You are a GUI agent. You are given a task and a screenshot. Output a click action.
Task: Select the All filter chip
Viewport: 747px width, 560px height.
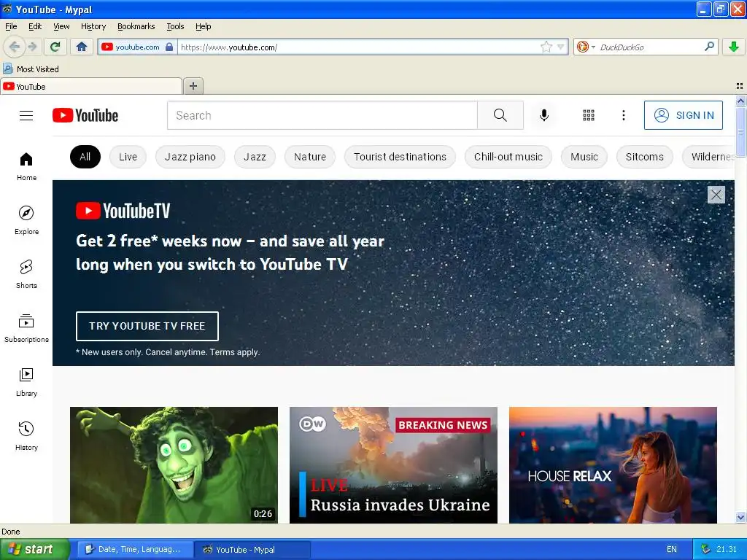tap(85, 157)
